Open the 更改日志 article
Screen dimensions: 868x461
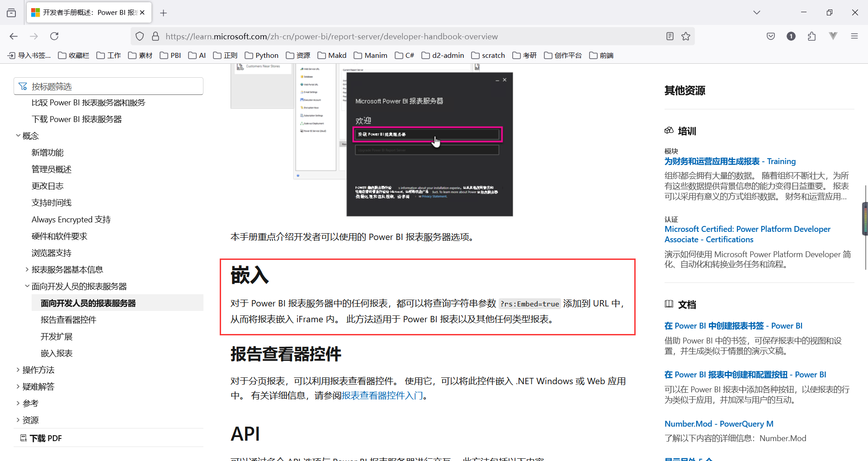tap(47, 186)
